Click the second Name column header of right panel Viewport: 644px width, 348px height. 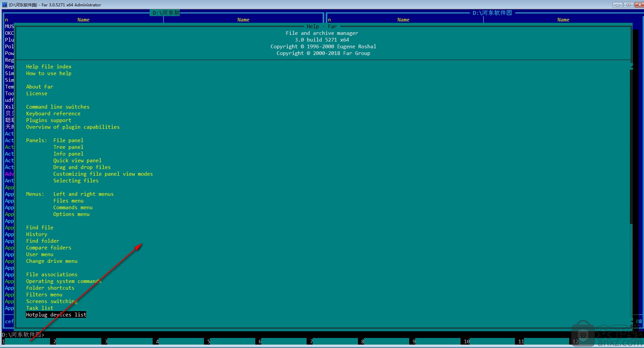563,20
